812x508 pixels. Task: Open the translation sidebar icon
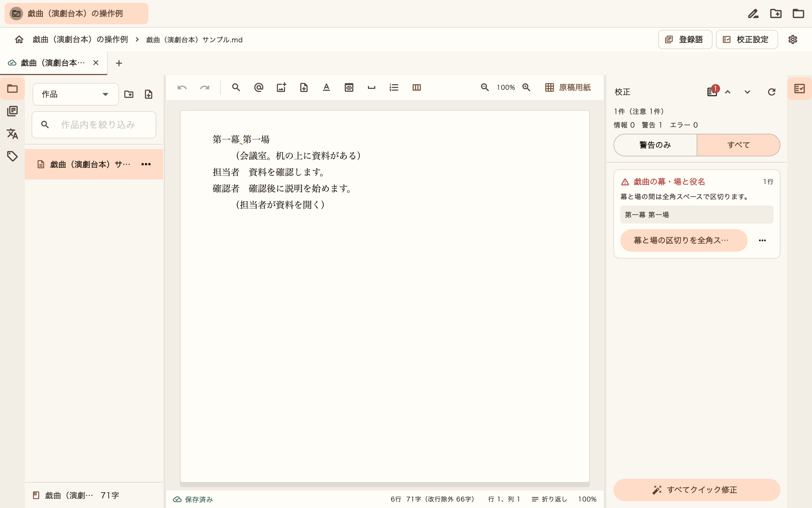click(x=12, y=134)
